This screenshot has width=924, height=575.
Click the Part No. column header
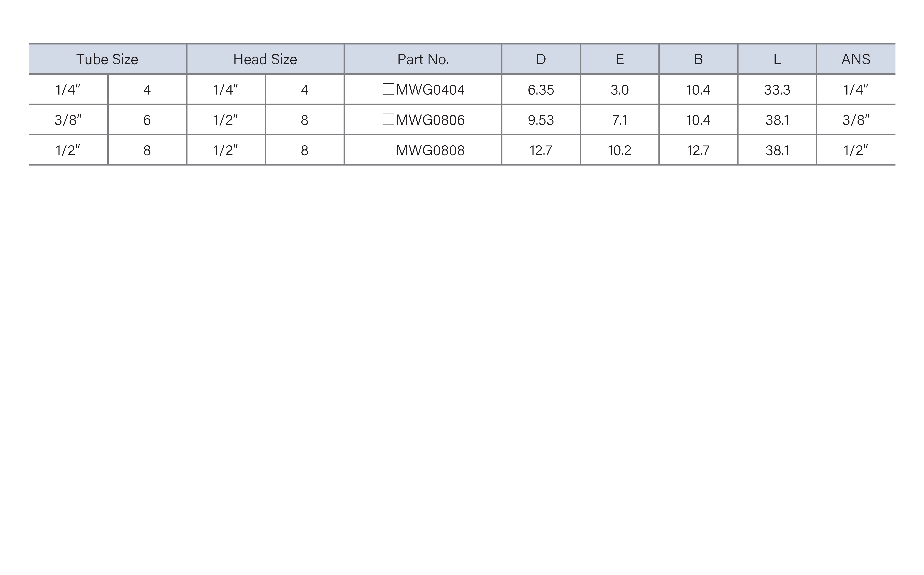[423, 59]
